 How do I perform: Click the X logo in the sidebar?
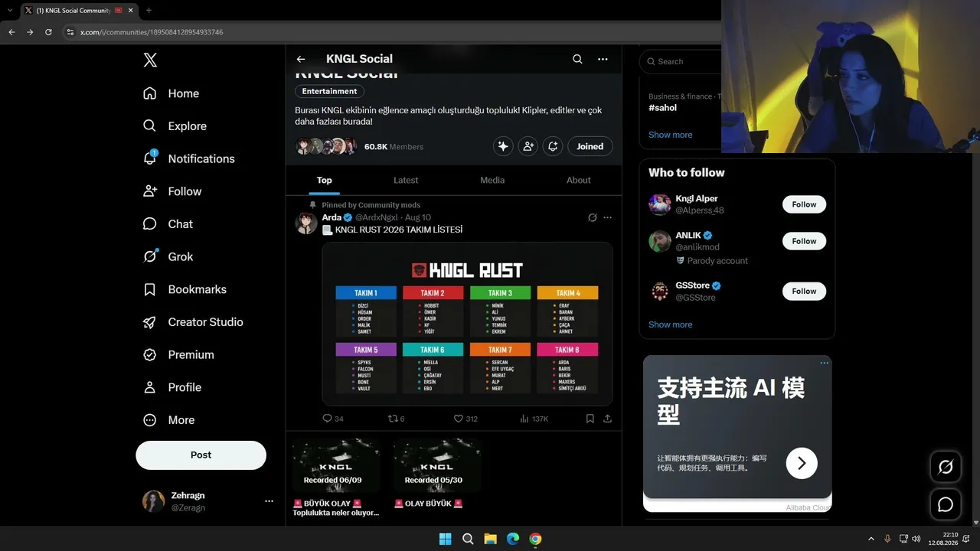(150, 60)
